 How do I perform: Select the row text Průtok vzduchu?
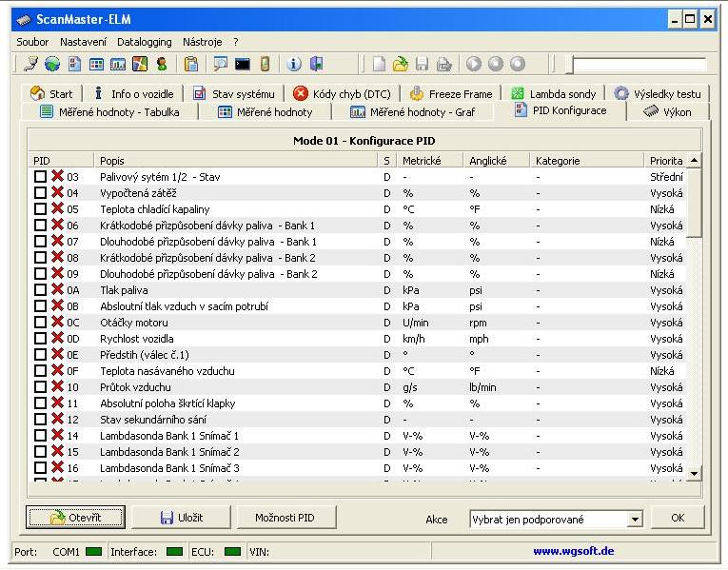135,386
